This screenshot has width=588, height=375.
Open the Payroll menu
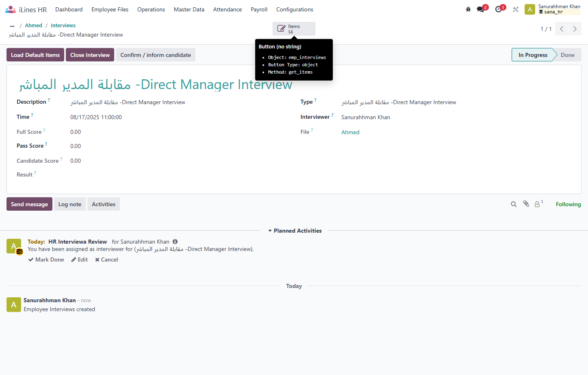259,9
